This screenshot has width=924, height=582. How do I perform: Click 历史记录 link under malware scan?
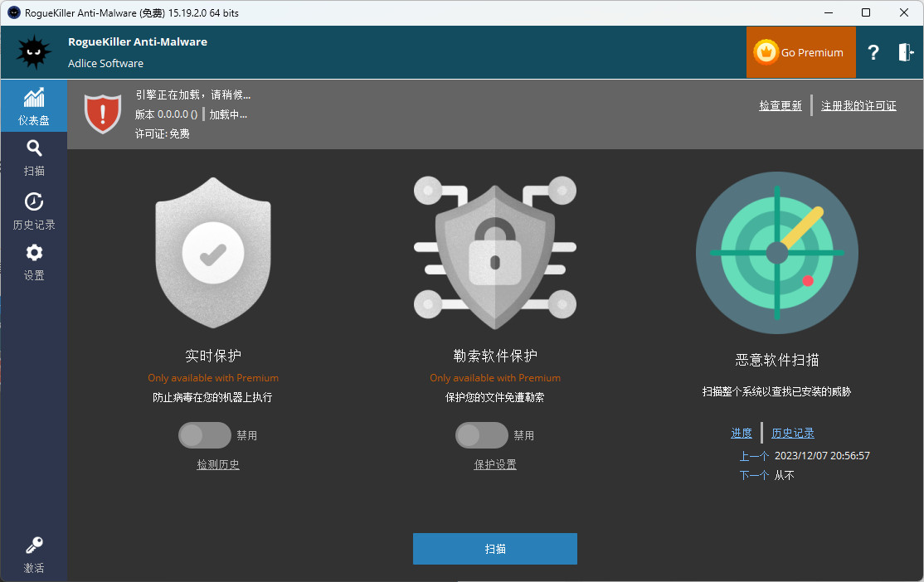[x=793, y=433]
